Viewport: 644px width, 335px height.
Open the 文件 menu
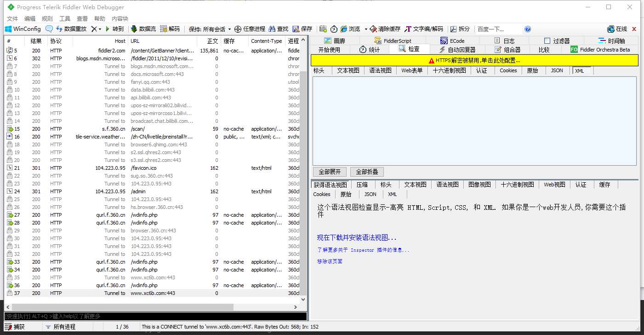(x=12, y=19)
